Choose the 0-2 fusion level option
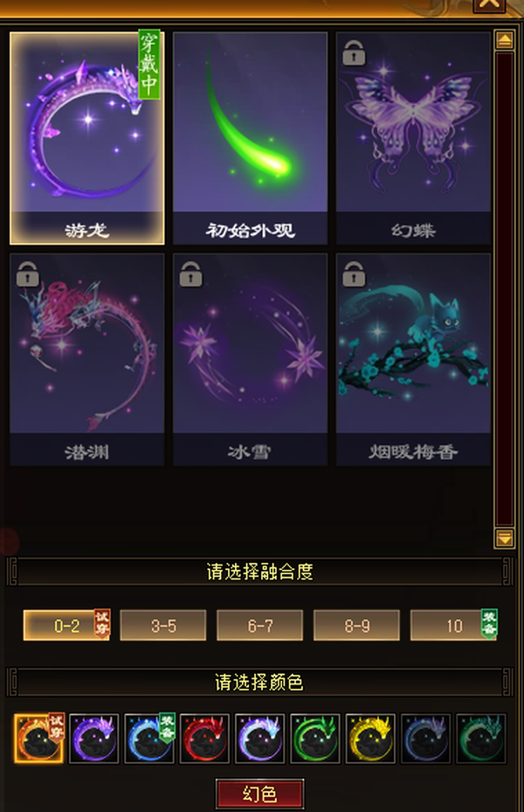Viewport: 524px width, 812px height. click(x=66, y=625)
